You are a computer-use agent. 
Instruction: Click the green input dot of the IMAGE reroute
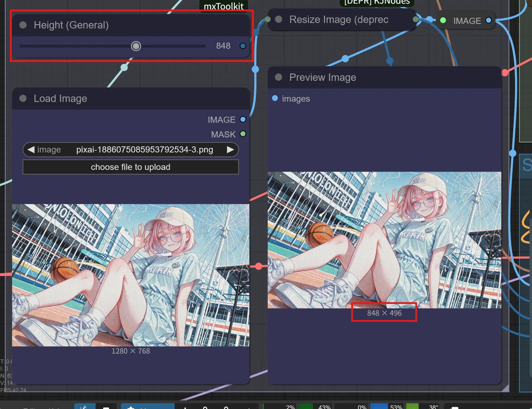coord(443,20)
